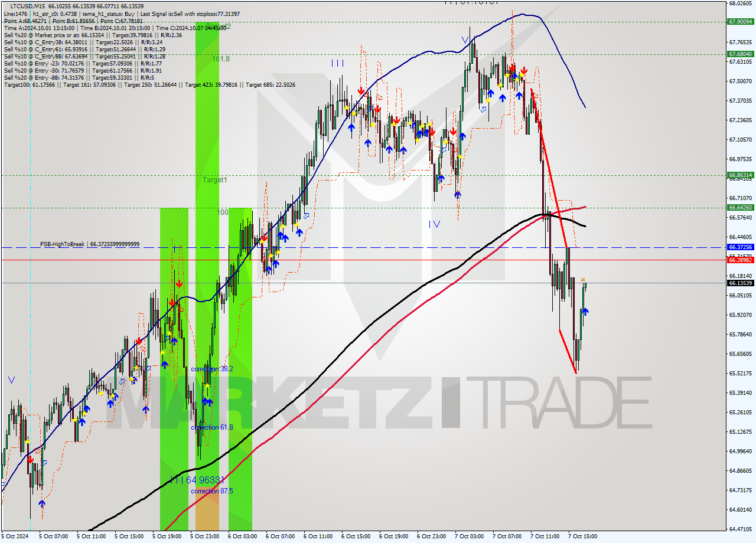Click the 'Sell %10 @ C_Entry38: 64.38011' line

83,42
